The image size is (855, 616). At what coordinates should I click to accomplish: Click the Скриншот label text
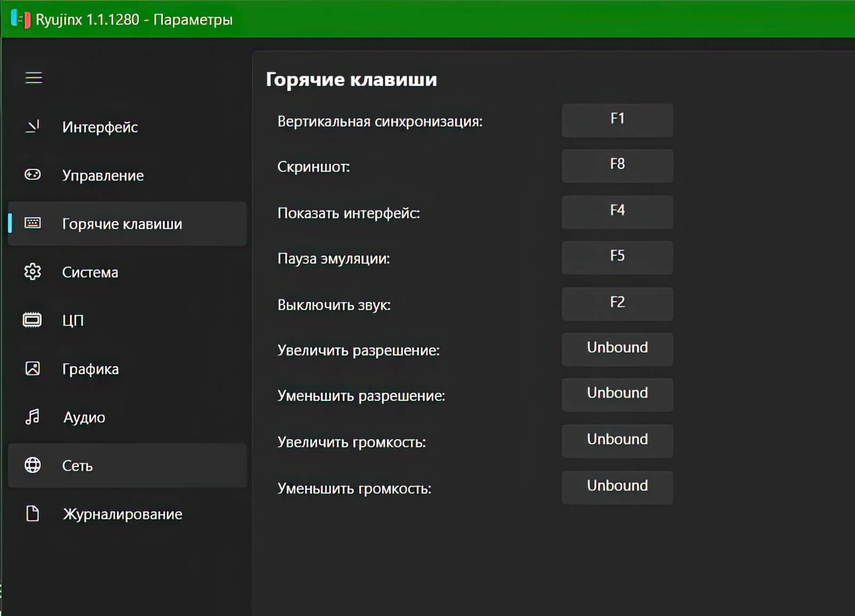[314, 167]
